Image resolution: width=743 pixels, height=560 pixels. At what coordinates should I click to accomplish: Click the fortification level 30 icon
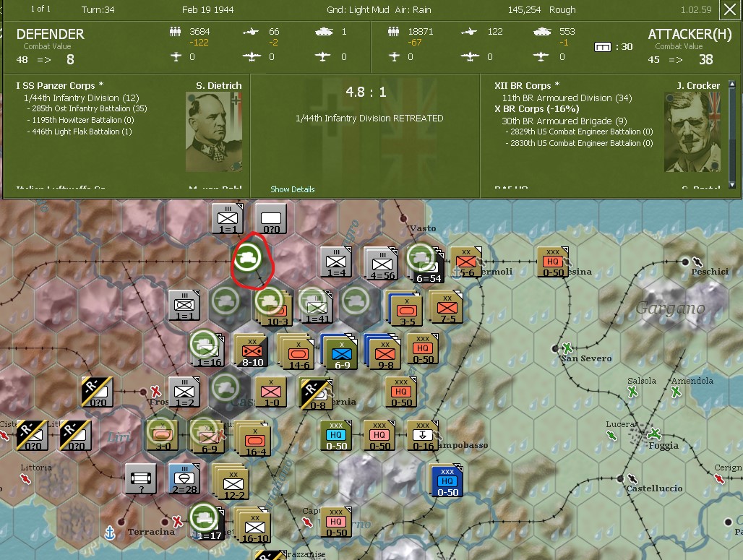[602, 47]
